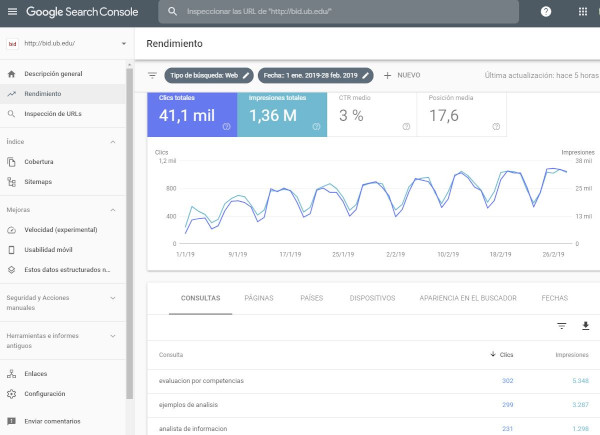Edit search type chip via pencil icon
The width and height of the screenshot is (600, 435).
point(246,75)
